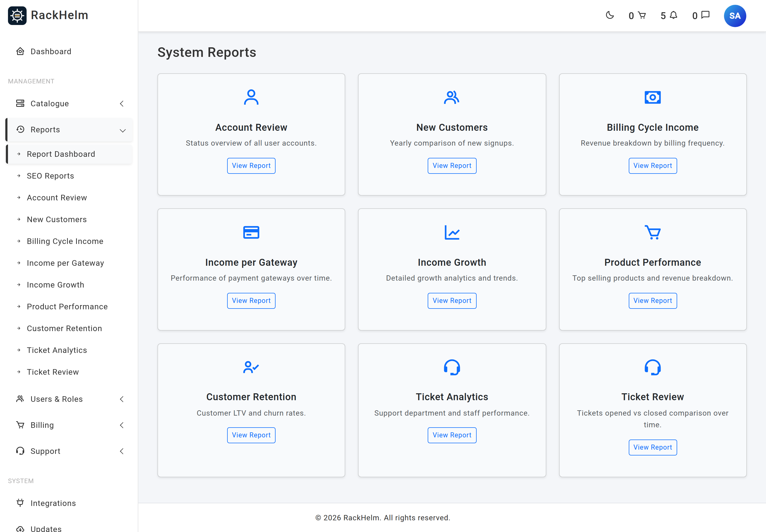
Task: View Report for Ticket Analytics card
Action: 452,435
